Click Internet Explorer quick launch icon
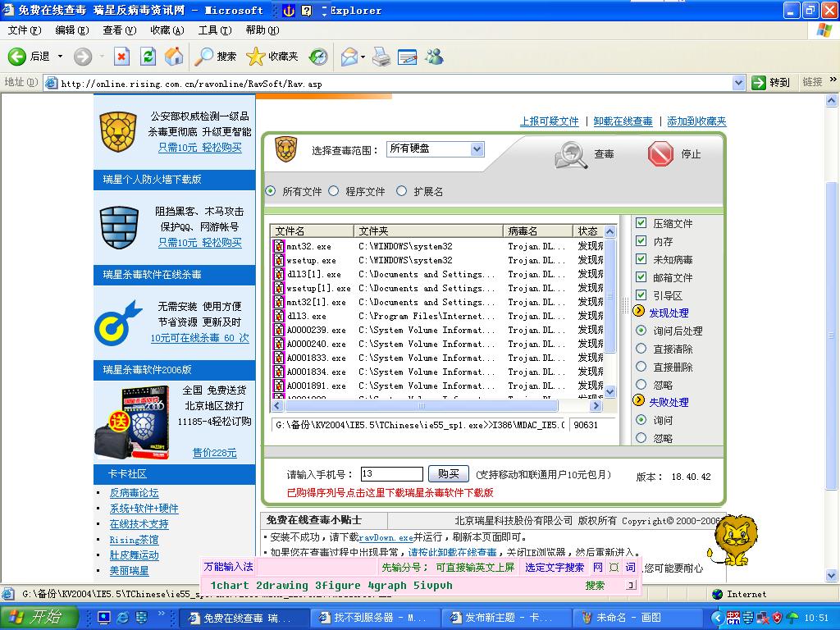This screenshot has height=630, width=840. click(x=123, y=618)
